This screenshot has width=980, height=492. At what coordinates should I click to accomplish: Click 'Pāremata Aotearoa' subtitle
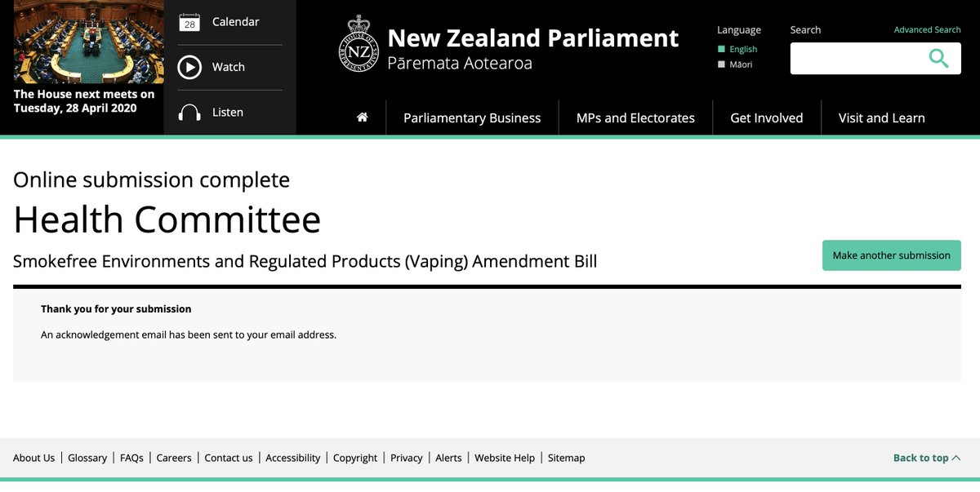(x=460, y=63)
